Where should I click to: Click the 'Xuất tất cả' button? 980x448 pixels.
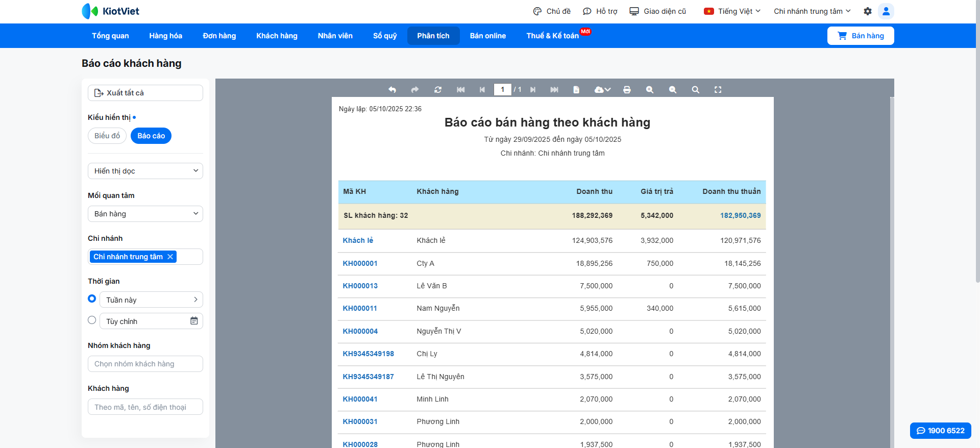tap(145, 93)
